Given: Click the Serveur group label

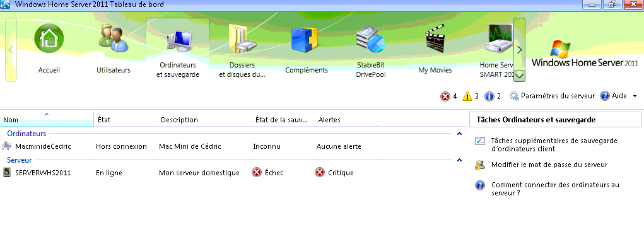Looking at the screenshot, I should tap(20, 160).
